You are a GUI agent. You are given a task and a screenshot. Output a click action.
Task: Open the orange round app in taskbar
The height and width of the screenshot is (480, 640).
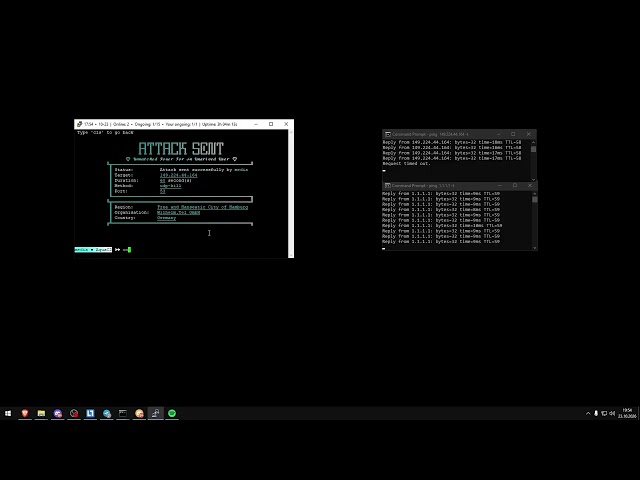tap(139, 413)
